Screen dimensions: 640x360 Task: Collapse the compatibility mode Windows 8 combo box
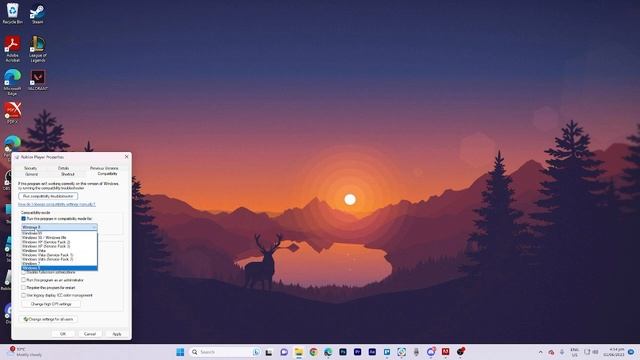[x=59, y=227]
